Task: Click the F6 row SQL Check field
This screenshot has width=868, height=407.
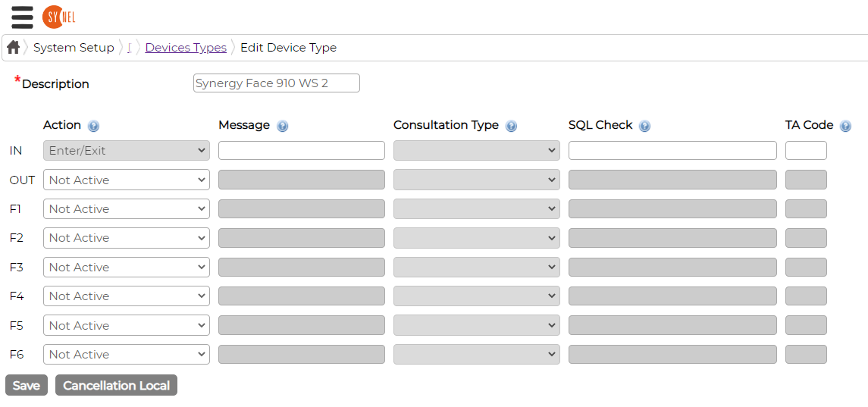Action: click(x=672, y=355)
